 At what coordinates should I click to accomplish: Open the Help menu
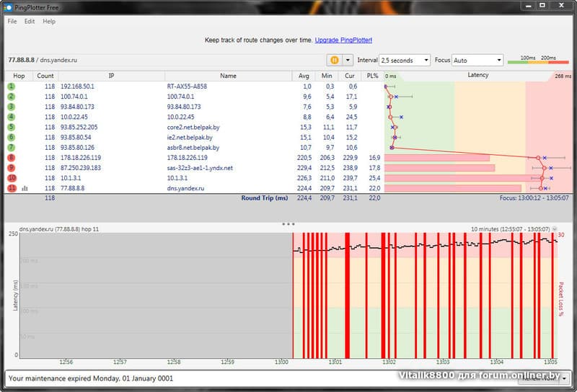[x=49, y=22]
